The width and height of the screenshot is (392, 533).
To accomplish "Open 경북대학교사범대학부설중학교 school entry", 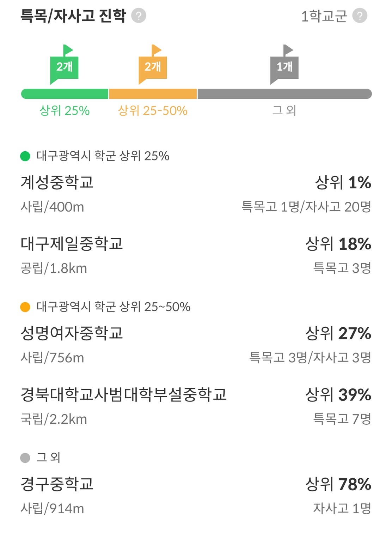I will (x=196, y=406).
